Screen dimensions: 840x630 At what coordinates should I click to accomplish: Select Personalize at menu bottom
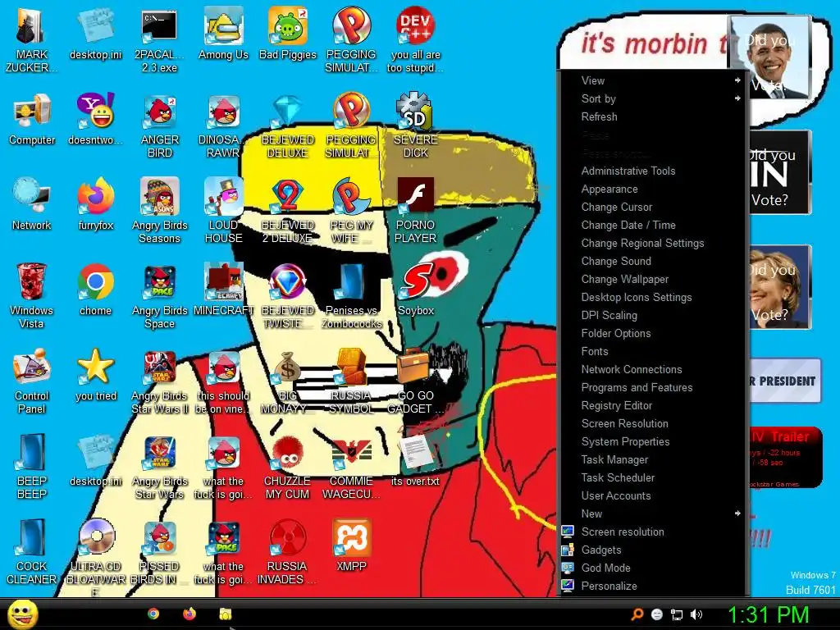tap(653, 586)
